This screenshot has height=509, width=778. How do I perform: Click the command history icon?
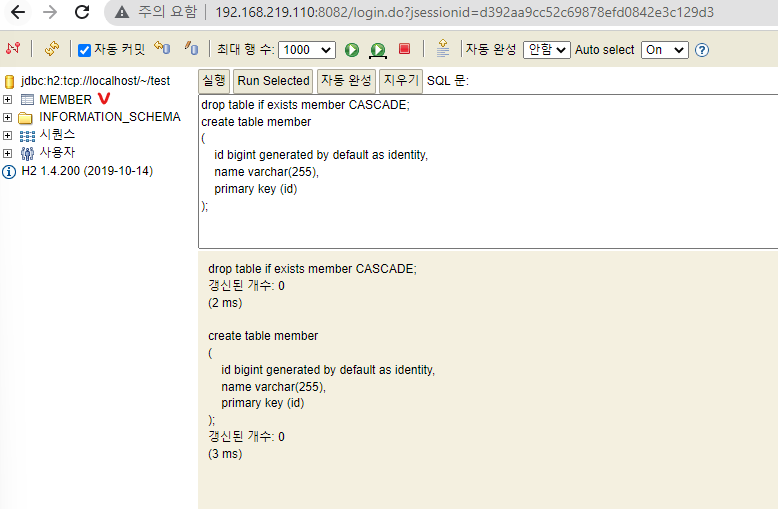[443, 49]
